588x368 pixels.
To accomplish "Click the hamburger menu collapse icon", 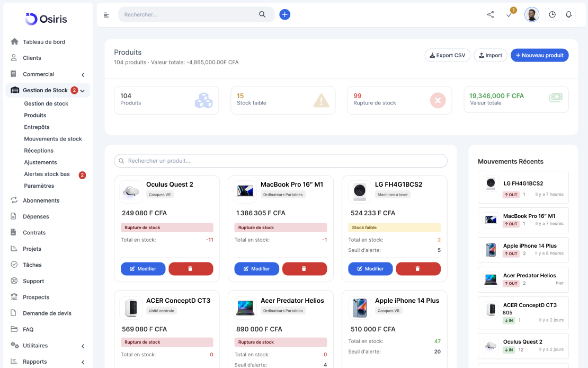I will click(106, 15).
